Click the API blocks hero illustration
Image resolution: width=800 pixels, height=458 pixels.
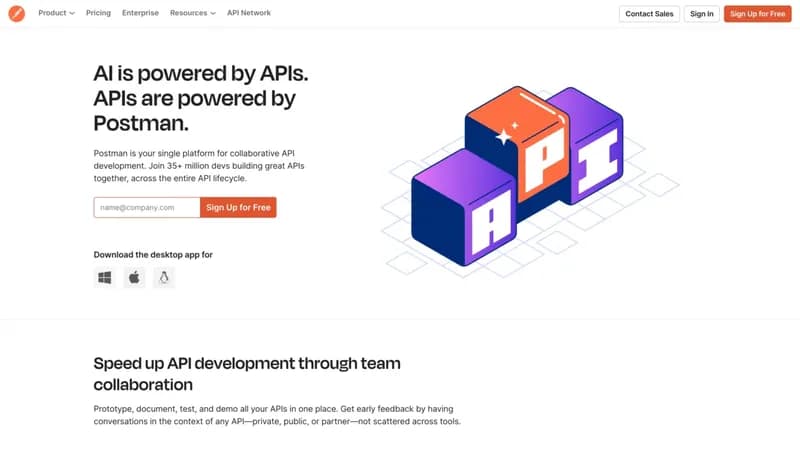click(531, 181)
